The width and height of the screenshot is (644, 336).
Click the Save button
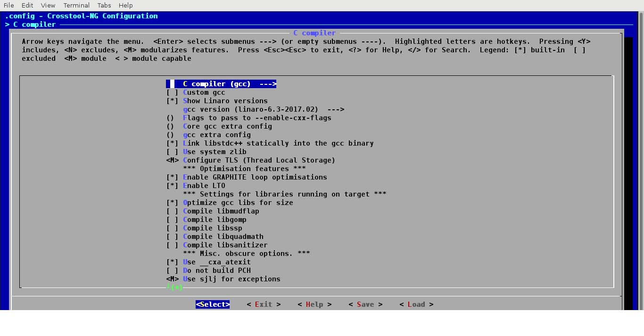365,304
